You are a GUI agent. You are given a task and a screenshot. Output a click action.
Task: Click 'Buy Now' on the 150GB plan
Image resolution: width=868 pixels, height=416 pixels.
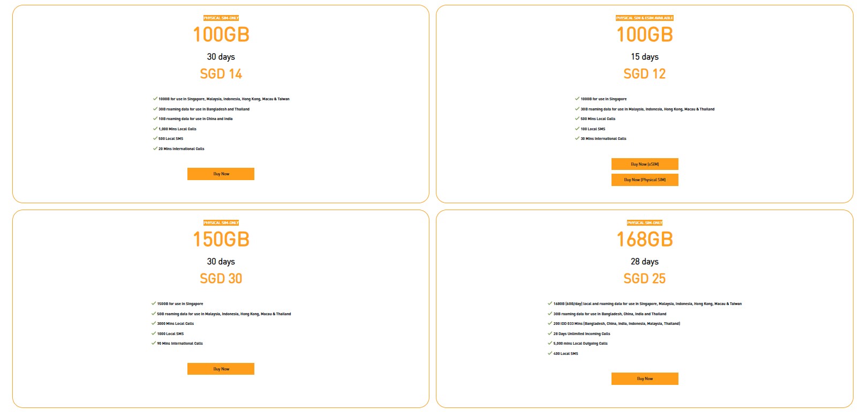[x=221, y=368]
